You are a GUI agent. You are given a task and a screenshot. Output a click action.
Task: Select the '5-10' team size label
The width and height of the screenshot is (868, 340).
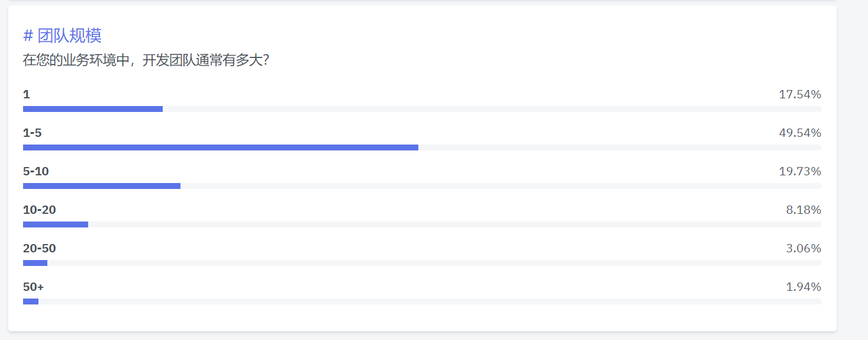36,171
